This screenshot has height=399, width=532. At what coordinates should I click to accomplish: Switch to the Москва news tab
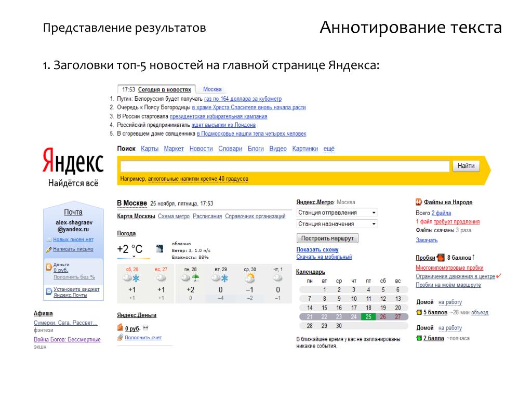click(x=212, y=89)
